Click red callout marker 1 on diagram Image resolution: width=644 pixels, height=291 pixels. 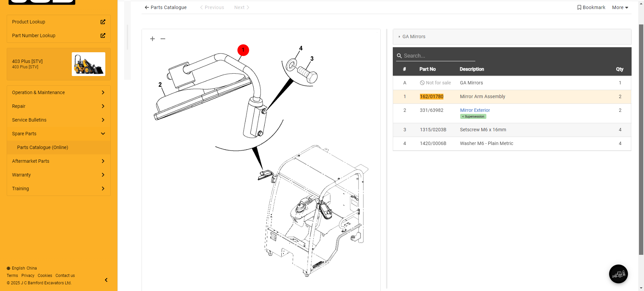(x=243, y=50)
